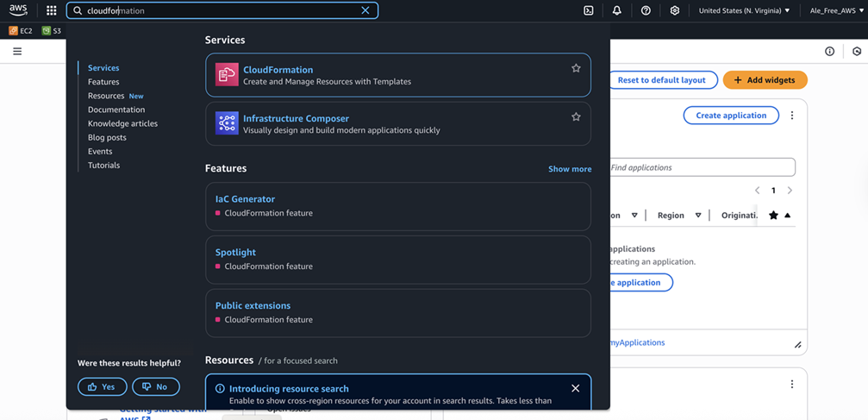Open the CloudFormation service link
Viewport: 868px width, 420px height.
(x=278, y=70)
